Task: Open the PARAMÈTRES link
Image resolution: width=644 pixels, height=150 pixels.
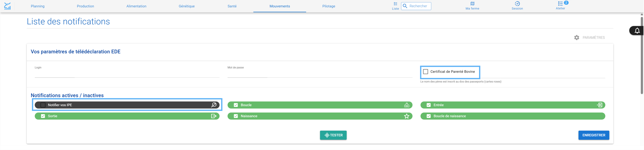Action: point(593,38)
